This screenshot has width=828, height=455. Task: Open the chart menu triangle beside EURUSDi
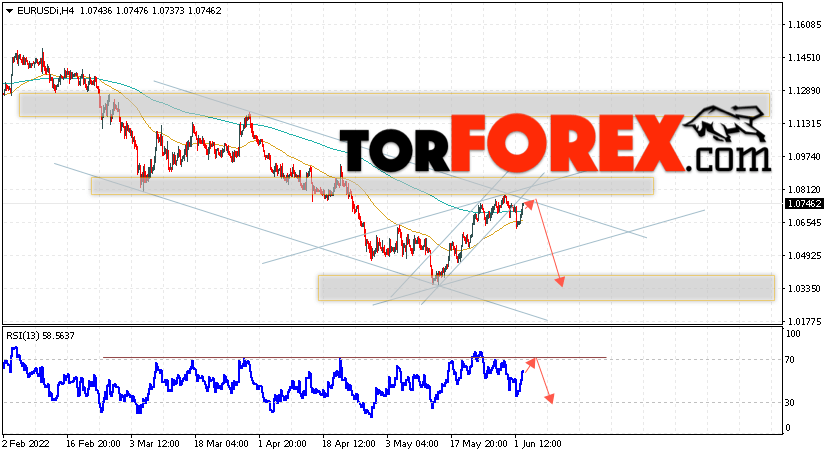point(10,11)
